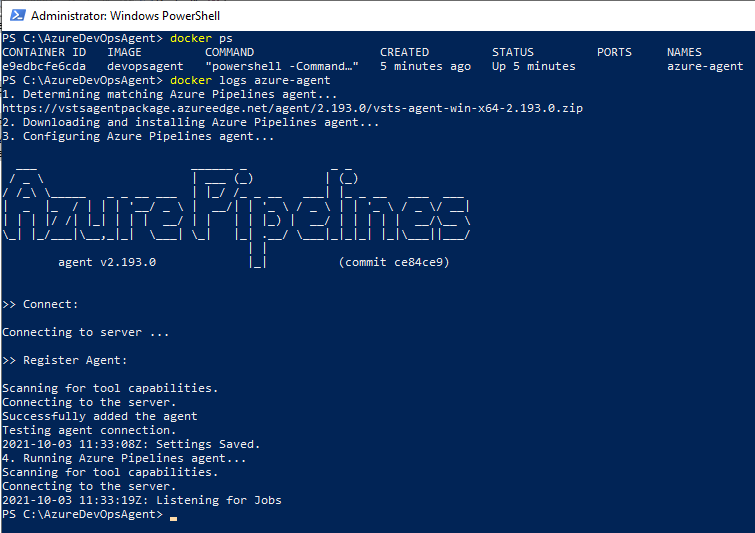Click the CREATED column header
The height and width of the screenshot is (533, 755).
click(404, 52)
